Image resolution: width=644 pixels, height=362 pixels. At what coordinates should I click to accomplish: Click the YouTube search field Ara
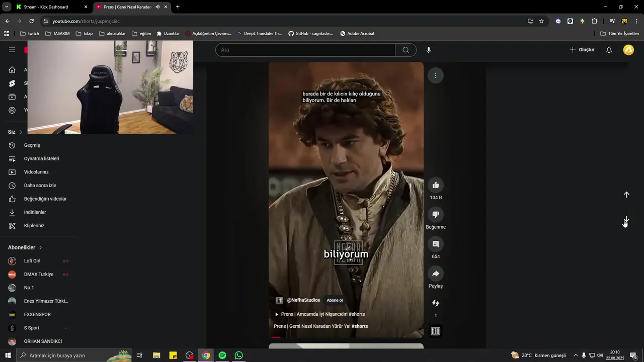pos(305,50)
